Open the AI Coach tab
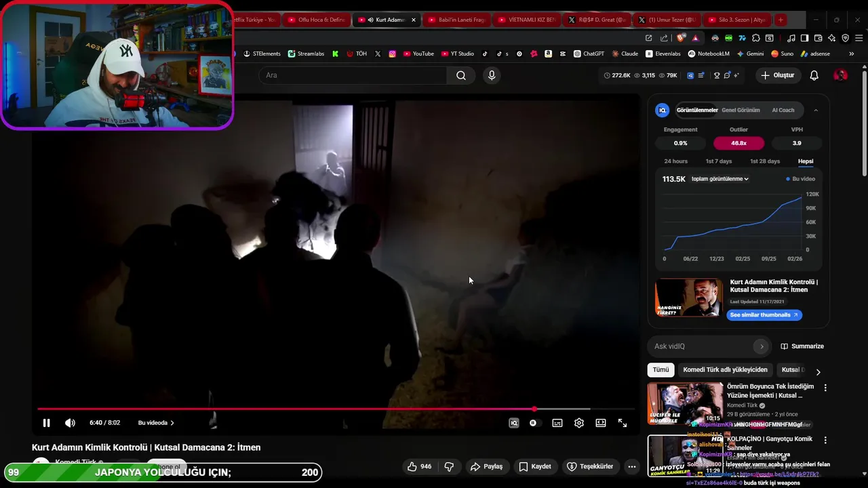868x488 pixels. [783, 110]
